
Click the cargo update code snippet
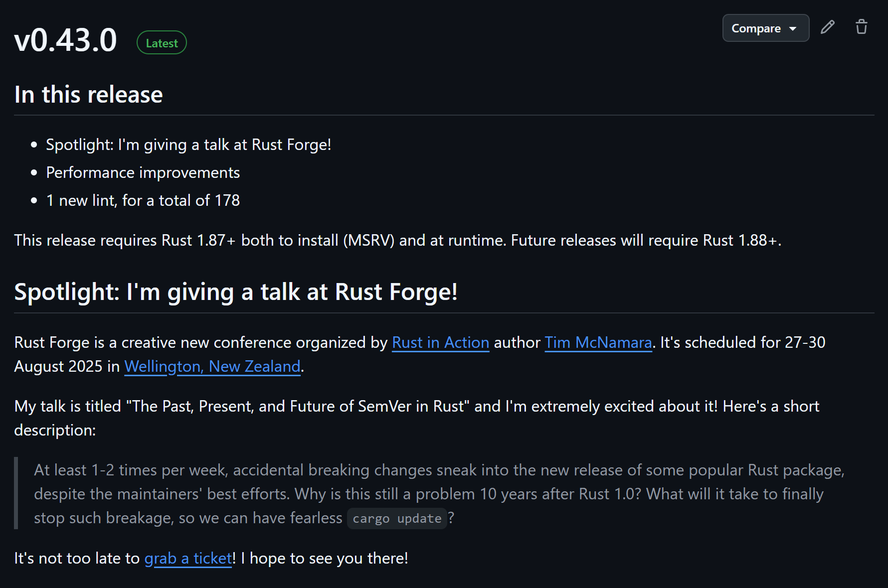coord(397,518)
